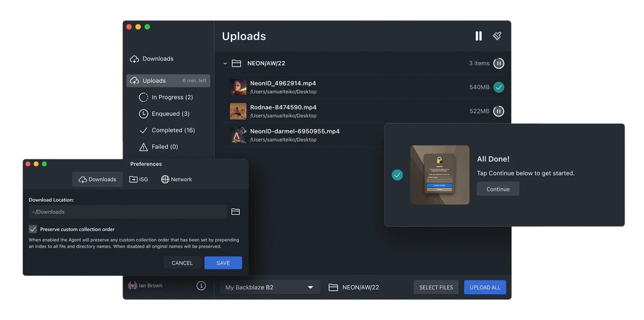Pause all uploads from the header
The image size is (644, 320).
478,36
